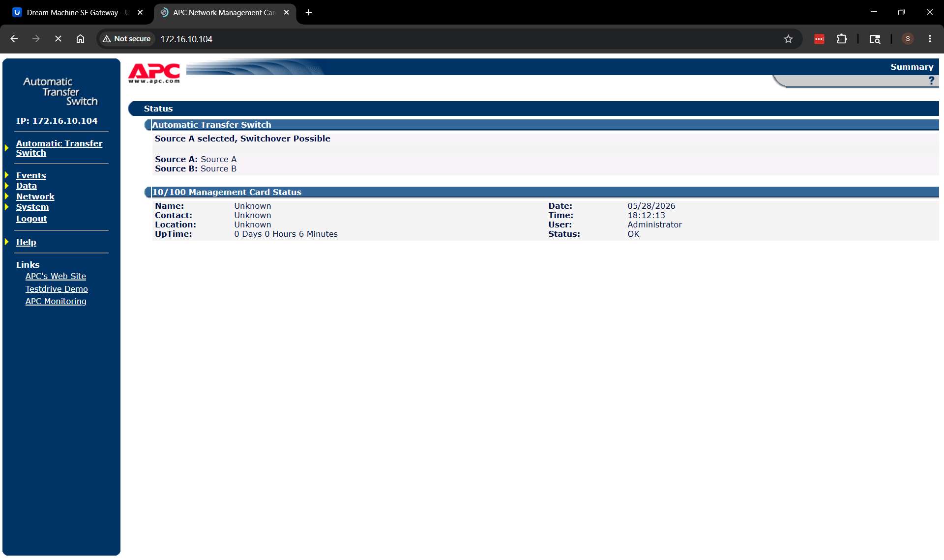Expand the Help menu arrow
Screen dimensions: 944x560
7,242
